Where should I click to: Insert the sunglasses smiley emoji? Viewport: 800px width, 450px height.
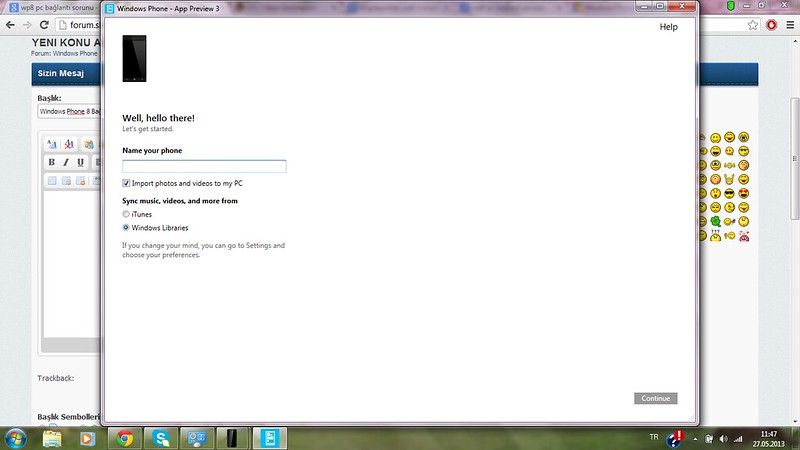[730, 193]
